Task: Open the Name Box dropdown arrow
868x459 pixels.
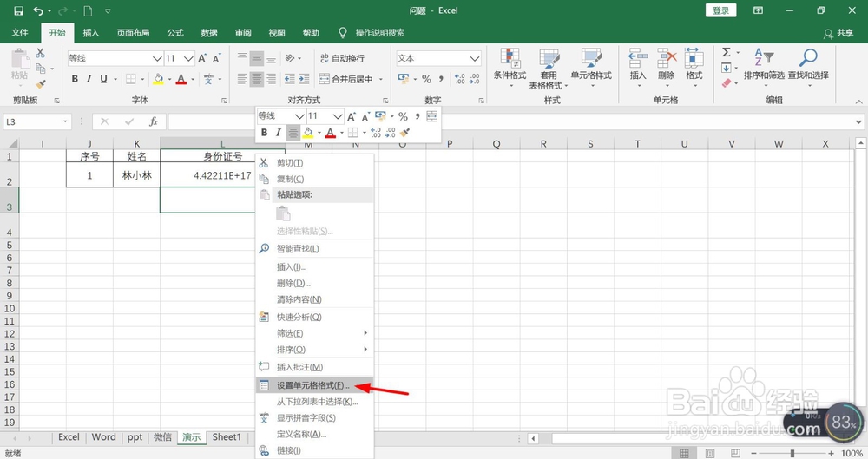Action: (x=65, y=121)
